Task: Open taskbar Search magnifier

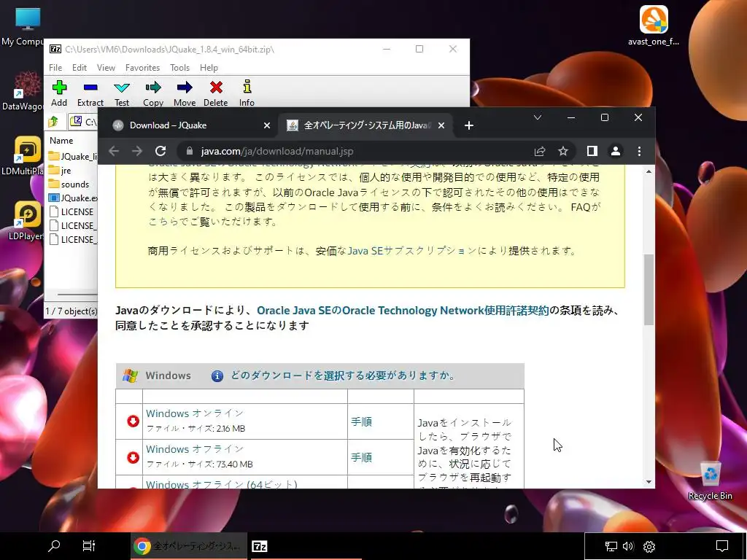Action: pos(54,545)
